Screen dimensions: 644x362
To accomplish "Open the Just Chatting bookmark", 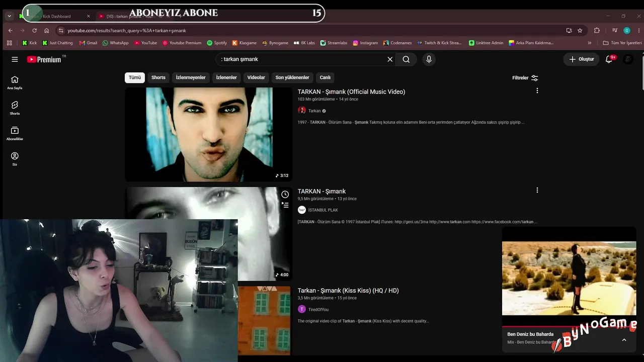I will [58, 43].
